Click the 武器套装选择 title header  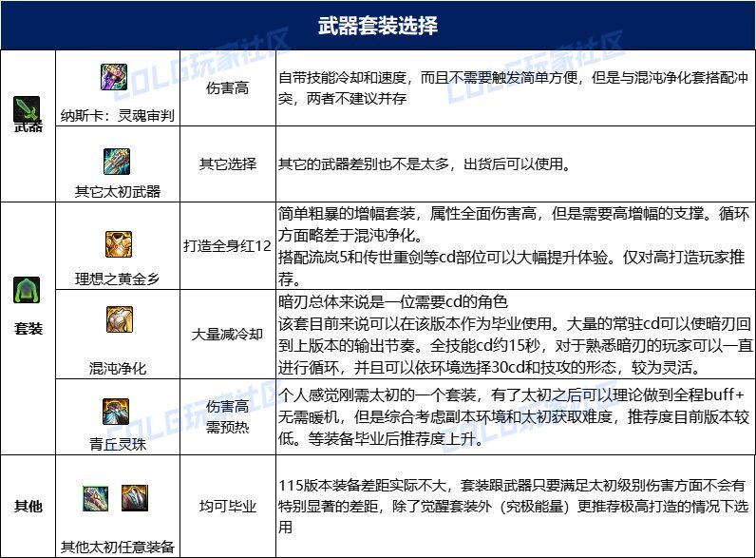click(x=377, y=25)
